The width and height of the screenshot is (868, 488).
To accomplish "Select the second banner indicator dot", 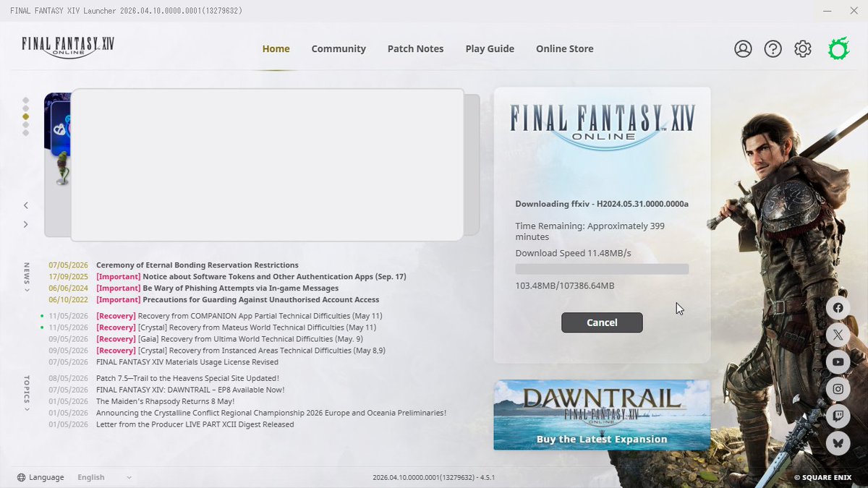I will 26,108.
